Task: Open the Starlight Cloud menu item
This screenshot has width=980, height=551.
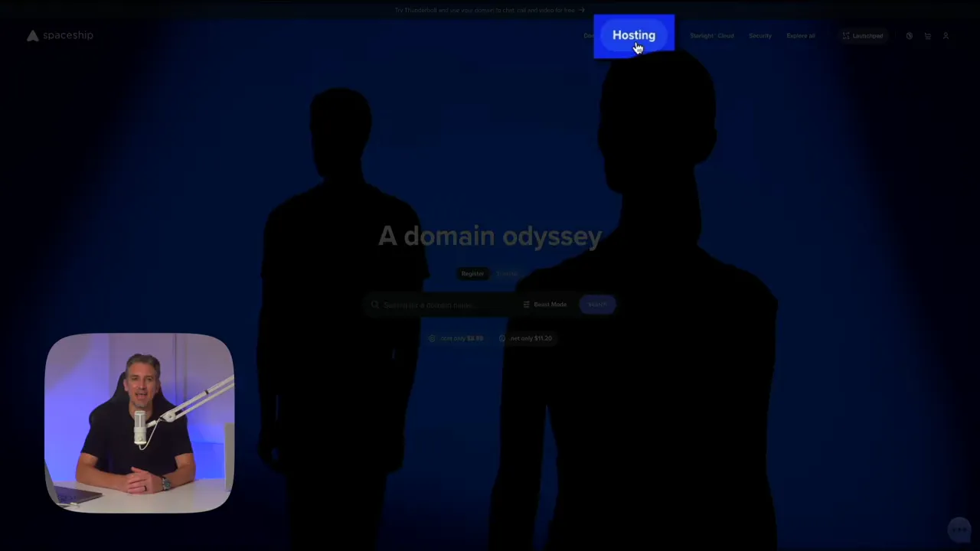Action: pos(711,36)
